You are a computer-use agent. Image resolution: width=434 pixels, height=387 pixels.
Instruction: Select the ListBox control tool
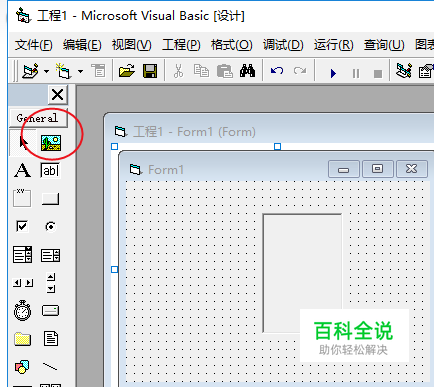50,256
